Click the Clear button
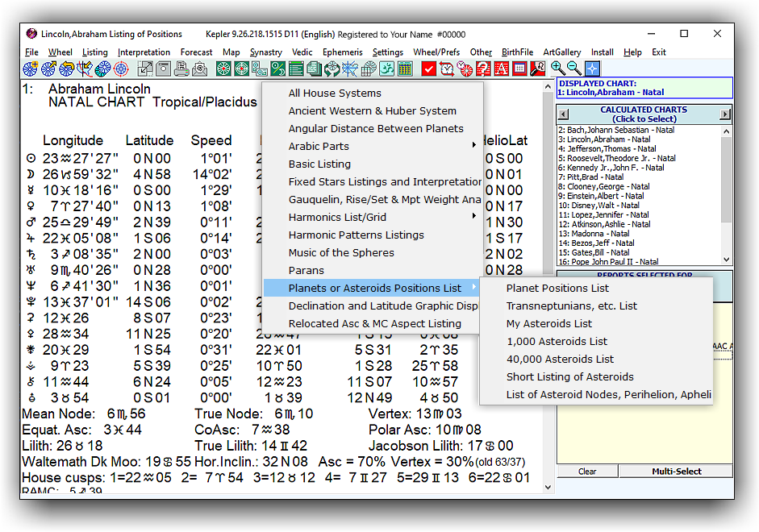 coord(587,471)
